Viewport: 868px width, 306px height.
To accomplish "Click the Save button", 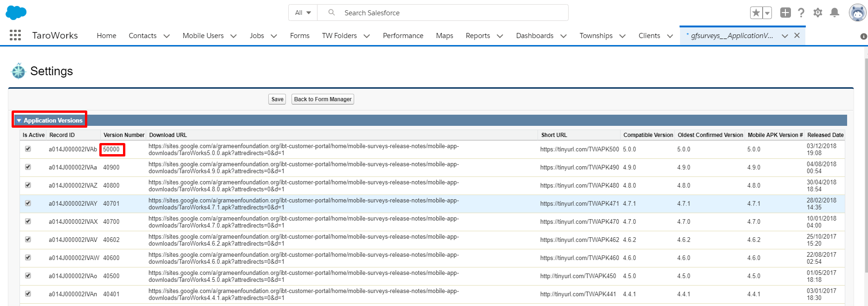I will tap(277, 99).
